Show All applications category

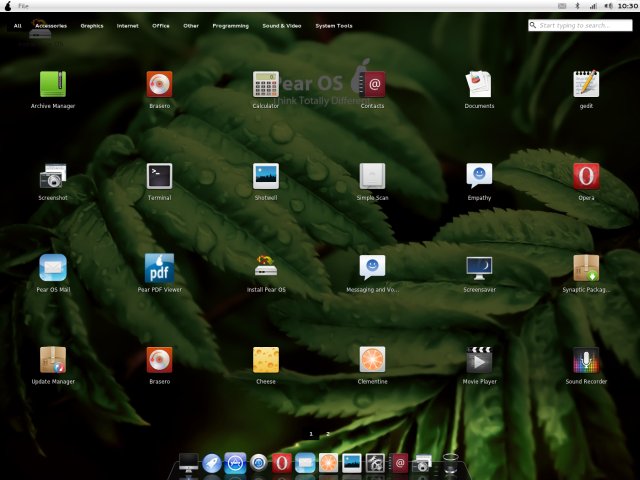click(18, 26)
